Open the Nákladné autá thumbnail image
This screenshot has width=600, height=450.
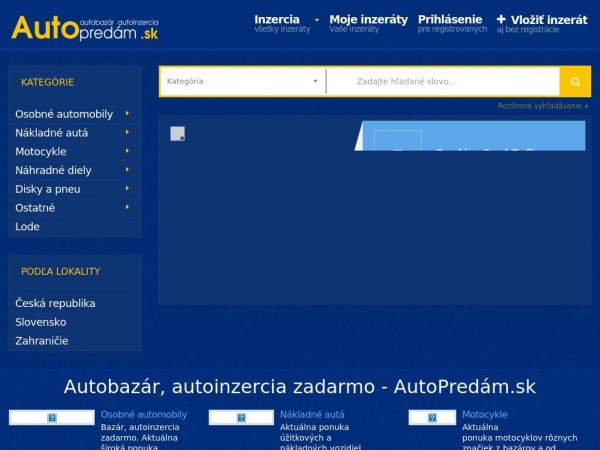click(241, 417)
